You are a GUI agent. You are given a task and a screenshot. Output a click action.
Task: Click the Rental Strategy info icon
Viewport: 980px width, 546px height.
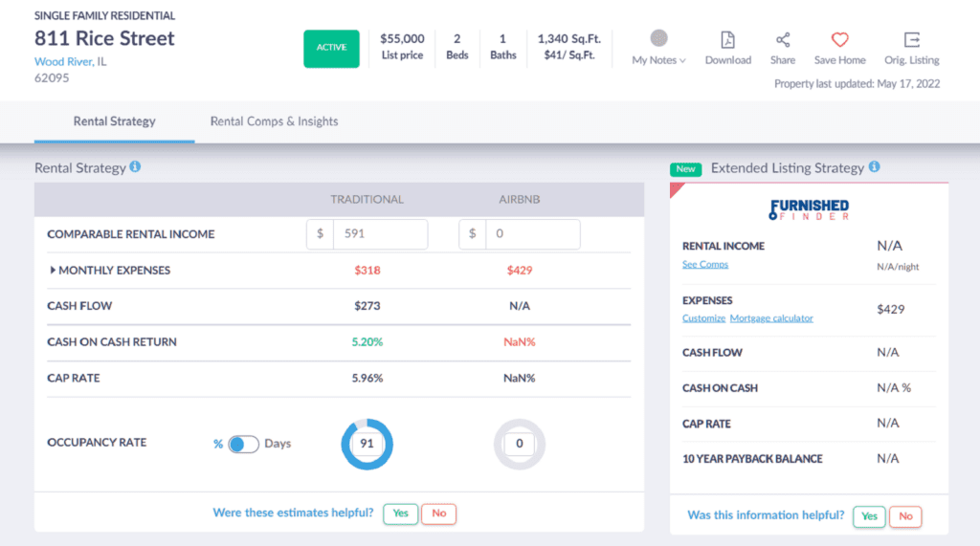click(135, 167)
